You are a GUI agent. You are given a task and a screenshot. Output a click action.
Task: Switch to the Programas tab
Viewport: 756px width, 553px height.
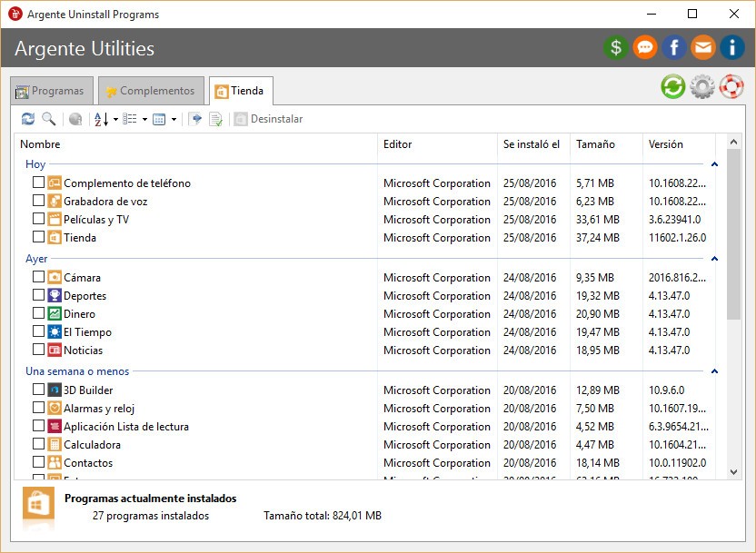50,91
